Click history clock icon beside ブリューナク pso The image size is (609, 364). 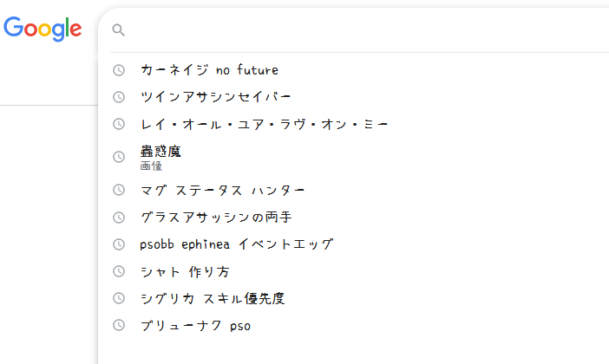tap(120, 326)
